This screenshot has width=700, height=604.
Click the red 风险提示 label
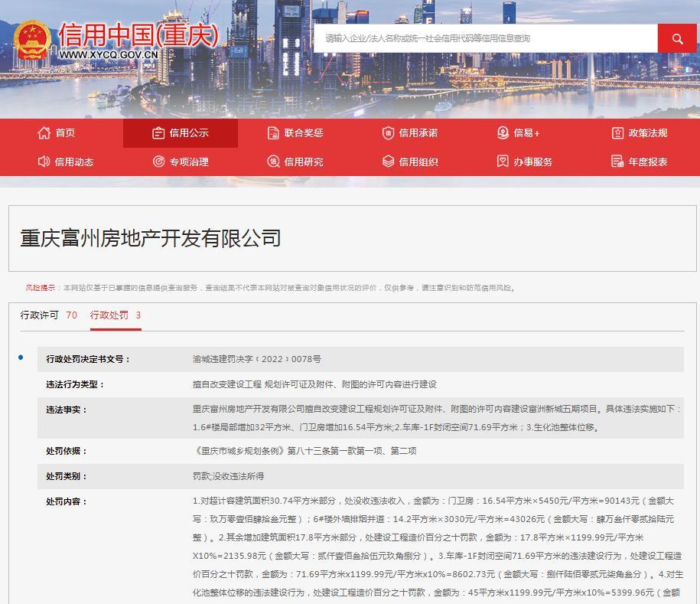click(41, 288)
